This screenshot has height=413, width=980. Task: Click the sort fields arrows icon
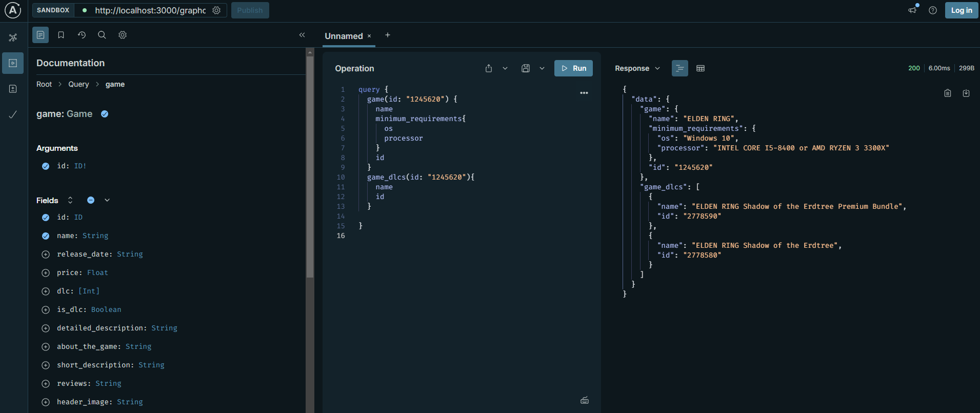(x=70, y=200)
